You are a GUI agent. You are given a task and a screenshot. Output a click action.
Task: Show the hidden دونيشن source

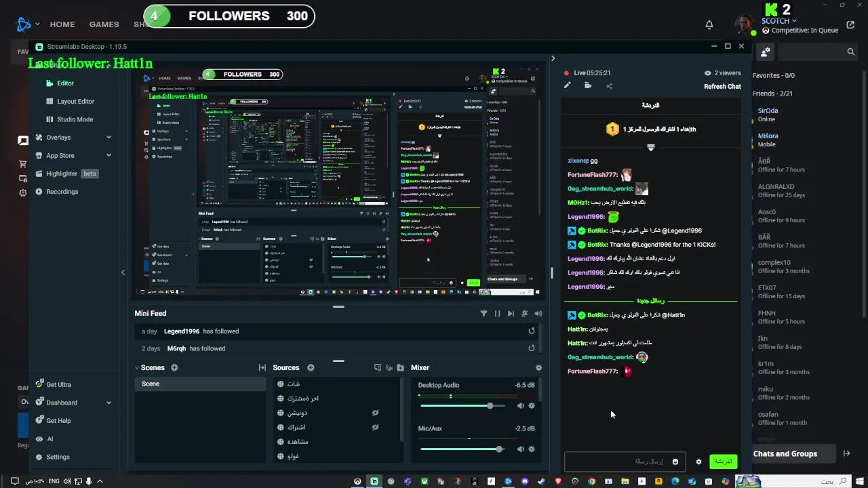click(375, 413)
